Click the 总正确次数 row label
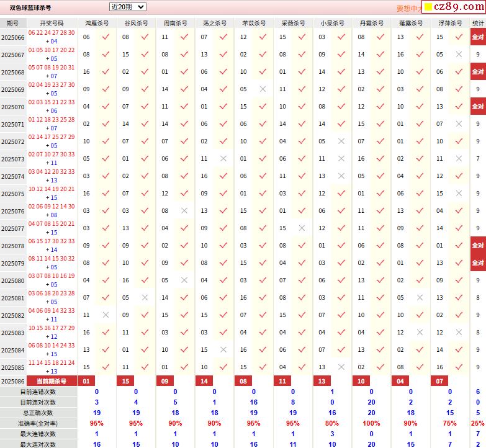This screenshot has height=448, width=486. 38,413
